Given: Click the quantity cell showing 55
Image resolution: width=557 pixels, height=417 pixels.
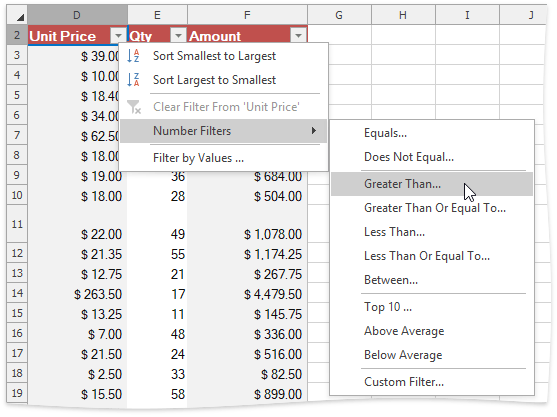Looking at the screenshot, I should (x=157, y=254).
